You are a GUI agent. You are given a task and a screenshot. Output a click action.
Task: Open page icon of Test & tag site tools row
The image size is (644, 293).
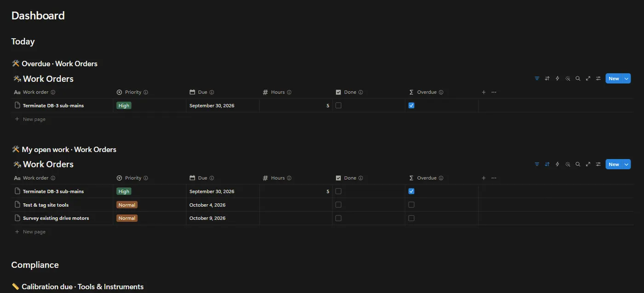point(17,205)
